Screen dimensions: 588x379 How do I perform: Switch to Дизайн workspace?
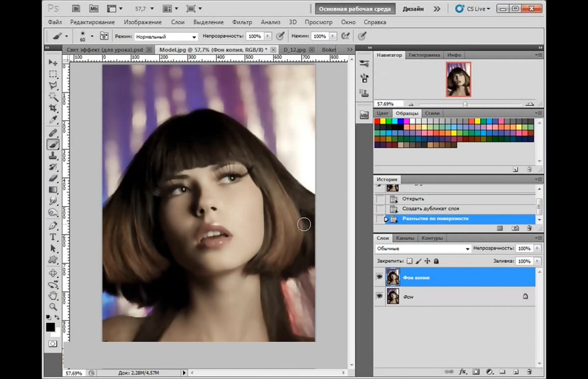[413, 9]
